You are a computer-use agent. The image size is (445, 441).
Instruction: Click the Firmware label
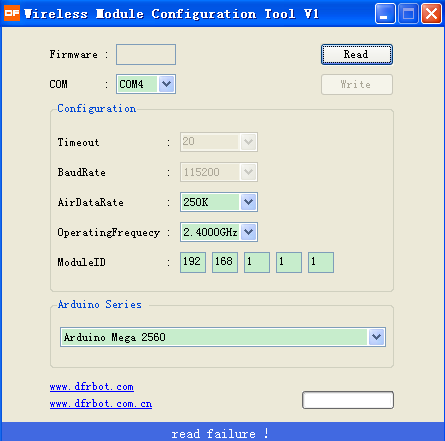74,54
